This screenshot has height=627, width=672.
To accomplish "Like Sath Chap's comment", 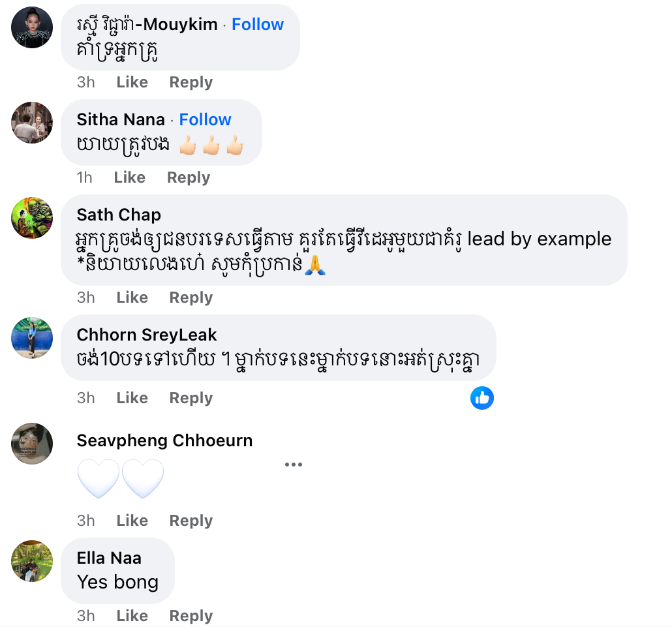I will [132, 298].
